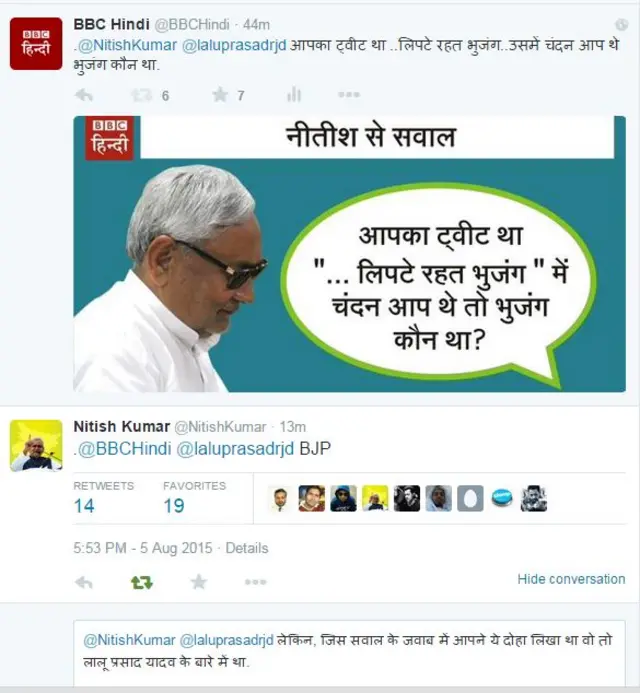Click @BBCHindi mention in Nitish's reply
Image resolution: width=640 pixels, height=693 pixels.
point(124,449)
